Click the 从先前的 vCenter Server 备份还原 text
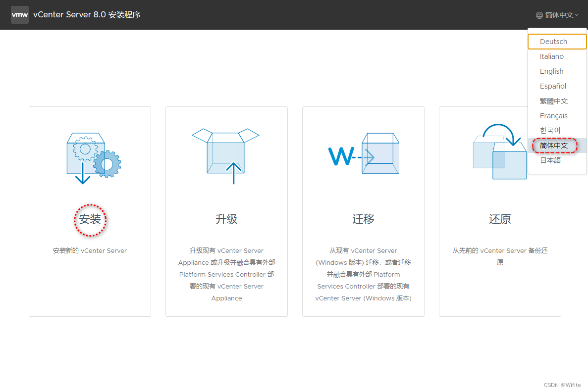588x392 pixels. tap(500, 256)
